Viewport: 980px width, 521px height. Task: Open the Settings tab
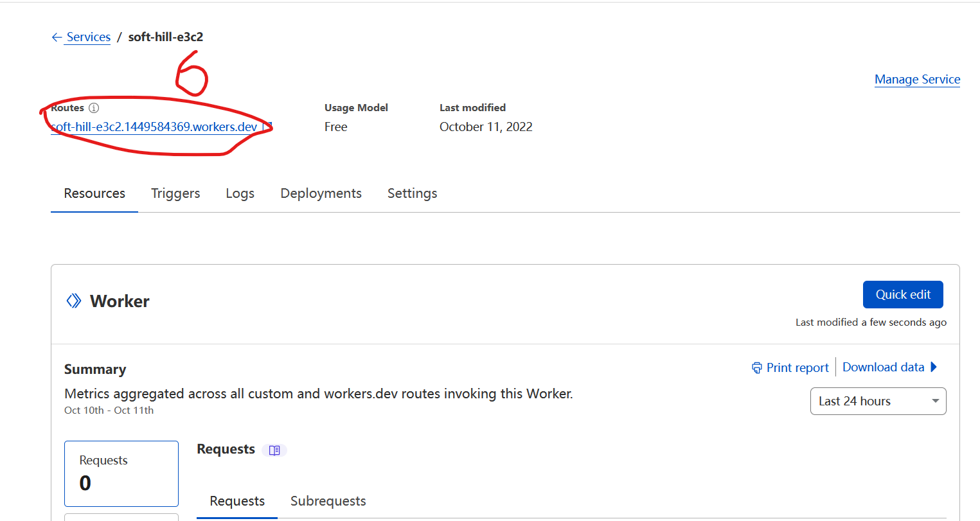[x=412, y=193]
